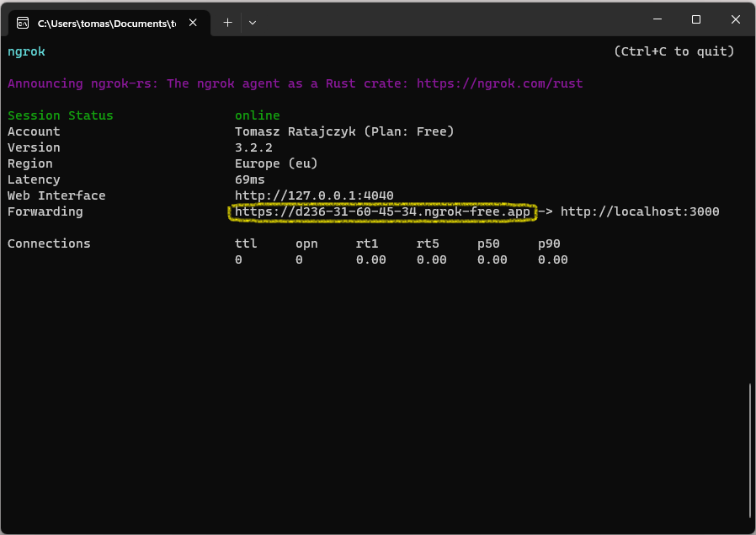Click the green 'online' status value
Screen dimensions: 756x535
257,115
